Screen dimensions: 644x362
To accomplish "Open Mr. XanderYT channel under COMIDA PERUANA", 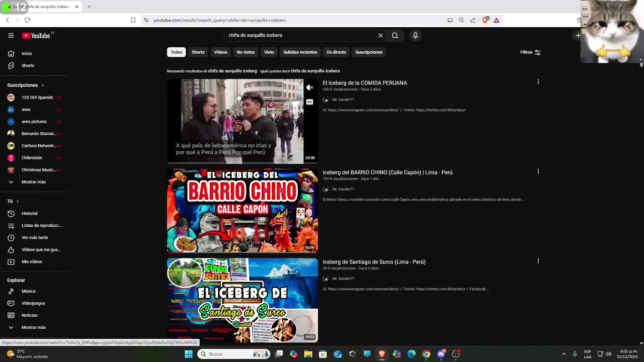I will [x=343, y=100].
